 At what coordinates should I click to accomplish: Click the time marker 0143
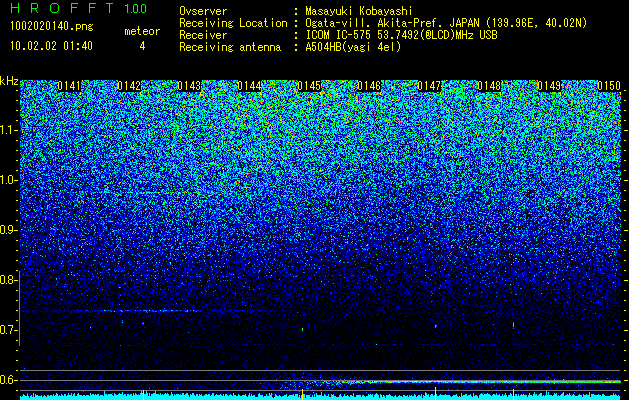(189, 86)
